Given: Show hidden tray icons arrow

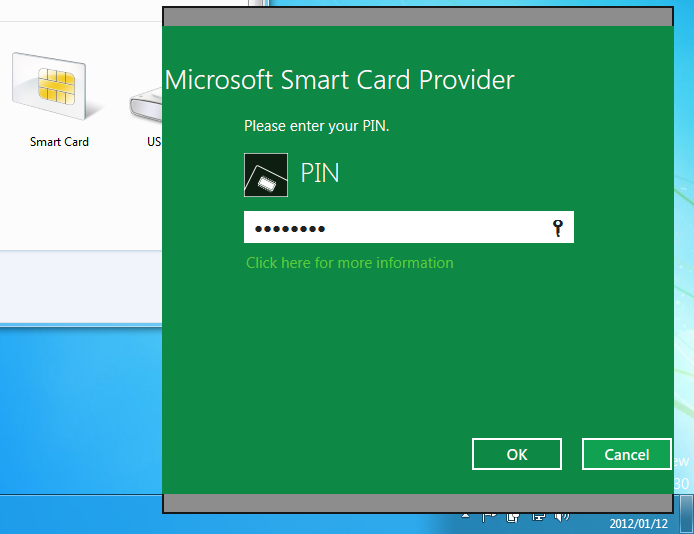Looking at the screenshot, I should (465, 516).
